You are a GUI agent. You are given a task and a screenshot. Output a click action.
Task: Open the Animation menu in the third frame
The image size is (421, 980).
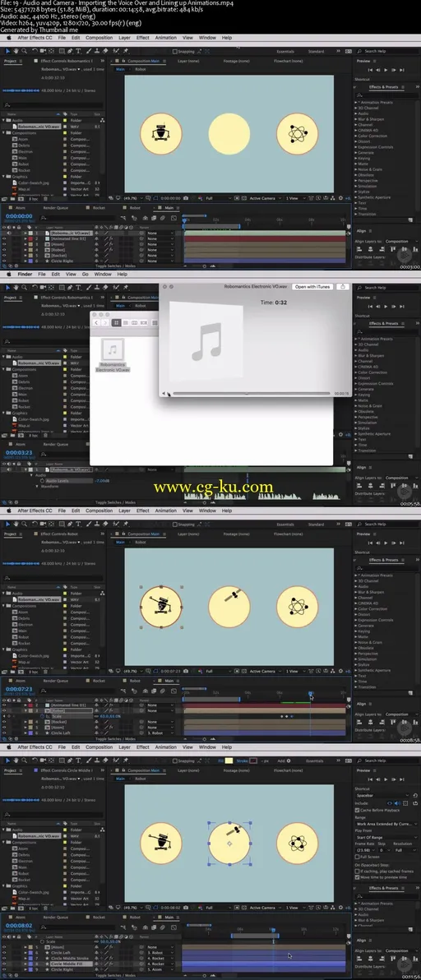pos(165,511)
